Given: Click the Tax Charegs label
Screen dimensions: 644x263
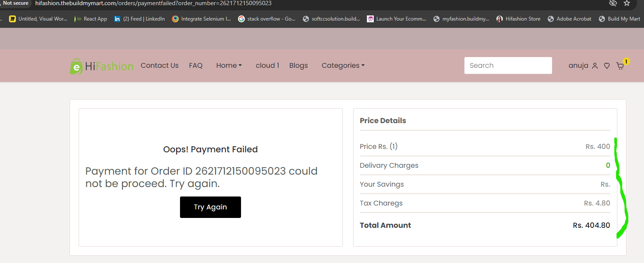Looking at the screenshot, I should tap(381, 203).
